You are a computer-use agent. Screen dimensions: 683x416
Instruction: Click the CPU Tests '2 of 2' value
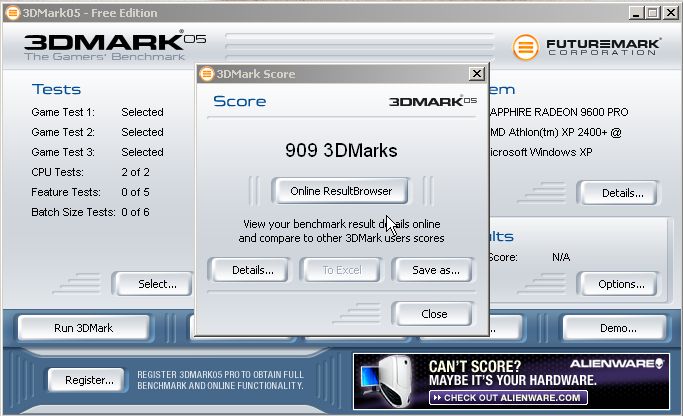(135, 172)
